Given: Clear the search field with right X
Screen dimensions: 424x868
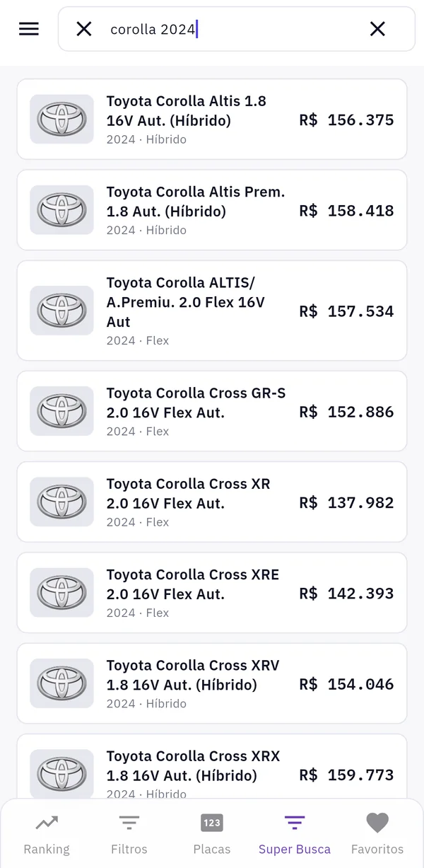Looking at the screenshot, I should coord(377,29).
